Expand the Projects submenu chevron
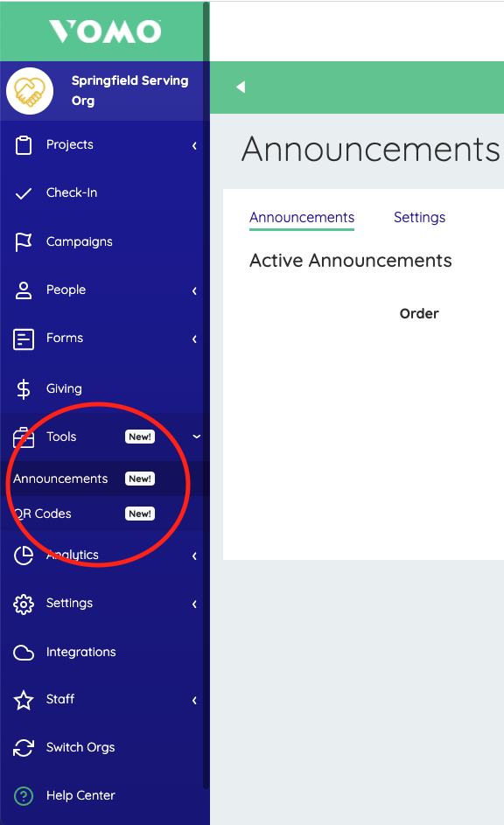This screenshot has height=825, width=504. [194, 145]
